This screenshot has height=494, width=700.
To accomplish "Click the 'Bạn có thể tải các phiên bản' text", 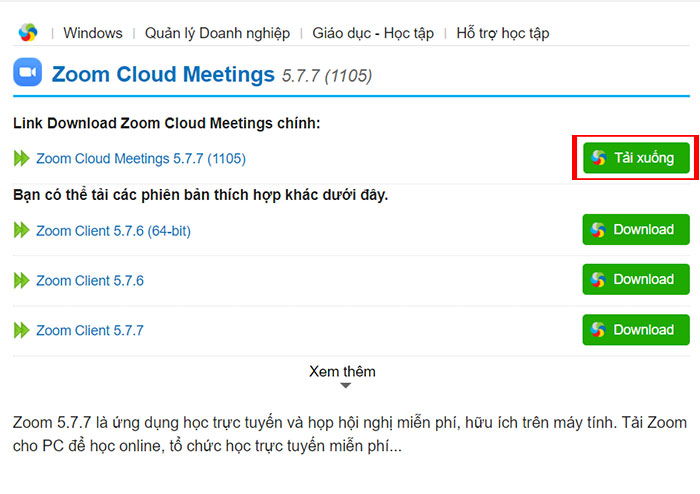I will (200, 195).
